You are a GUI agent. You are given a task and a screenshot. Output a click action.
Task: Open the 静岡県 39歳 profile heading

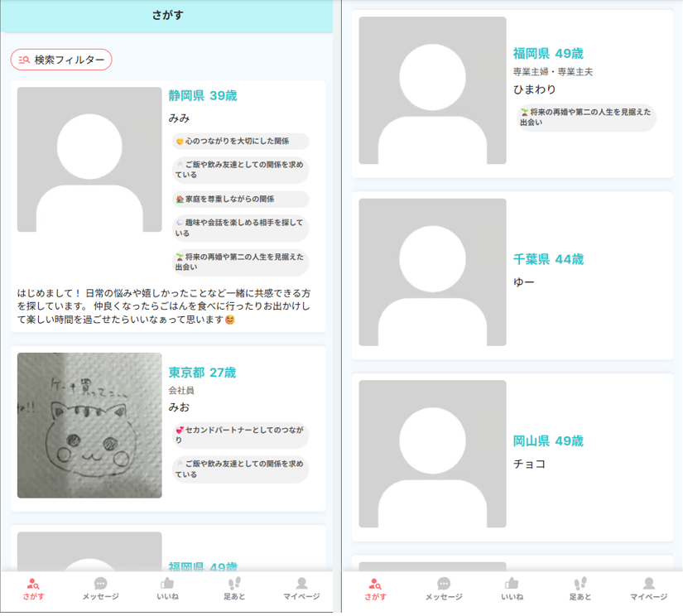[x=203, y=96]
